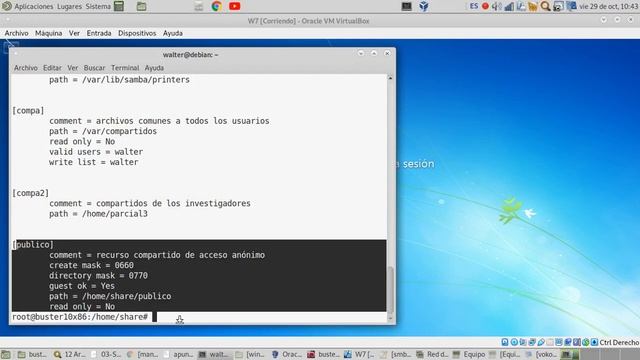
Task: Switch to '[voko...' taskbar entry
Action: tap(541, 354)
